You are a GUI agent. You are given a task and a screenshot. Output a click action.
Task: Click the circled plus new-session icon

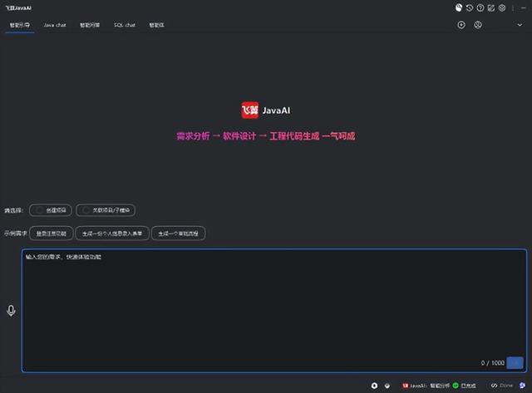461,25
